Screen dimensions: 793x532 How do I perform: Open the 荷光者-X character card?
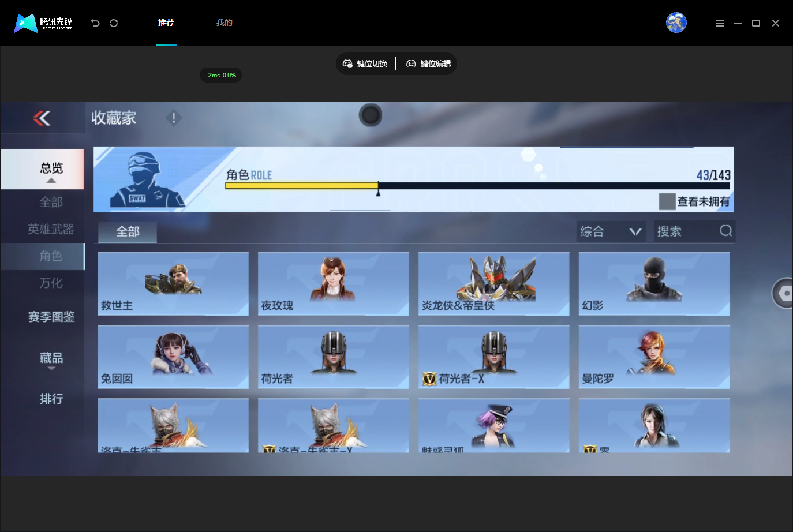coord(494,357)
